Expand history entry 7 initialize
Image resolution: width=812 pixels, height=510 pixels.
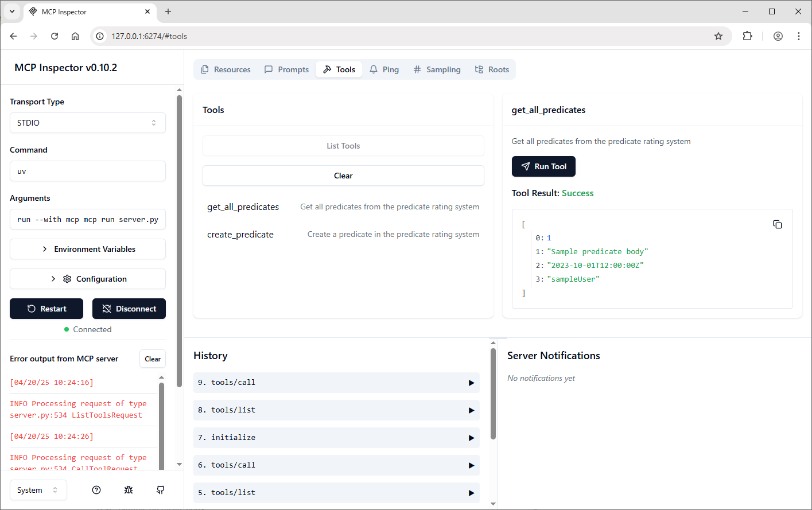(336, 438)
